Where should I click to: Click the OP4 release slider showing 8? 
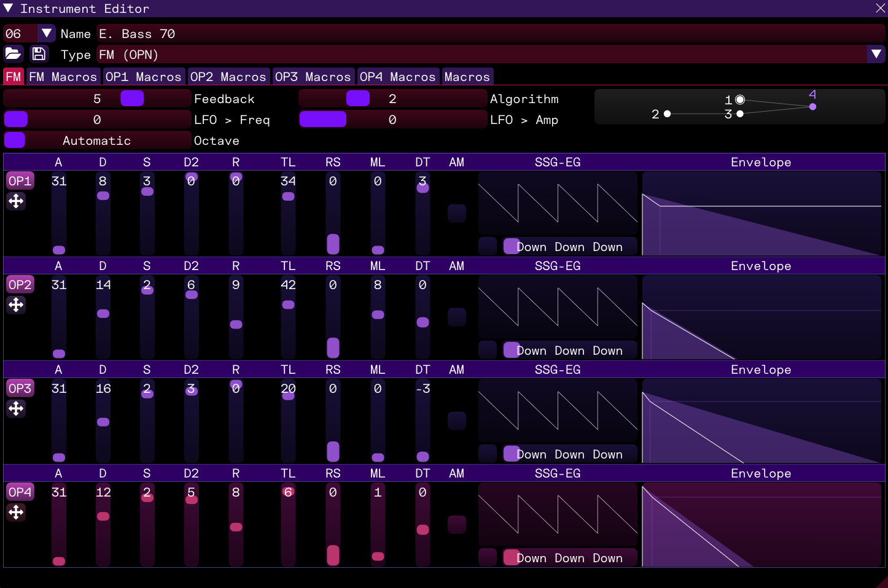(236, 525)
